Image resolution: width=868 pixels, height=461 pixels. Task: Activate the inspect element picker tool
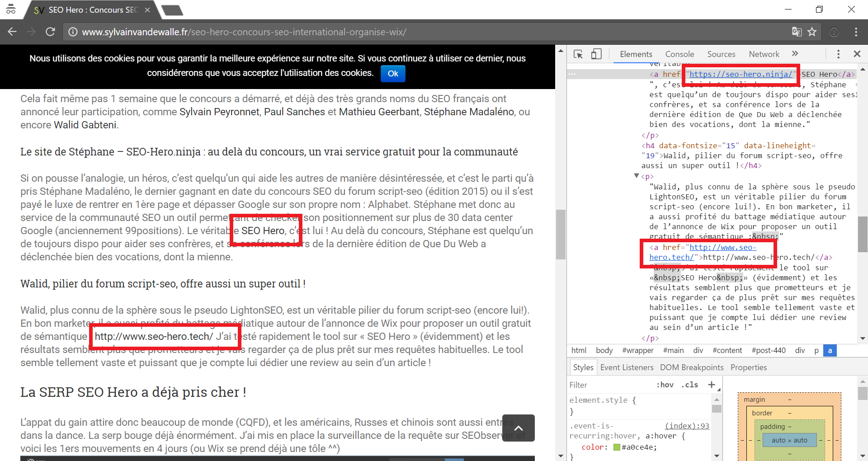578,54
